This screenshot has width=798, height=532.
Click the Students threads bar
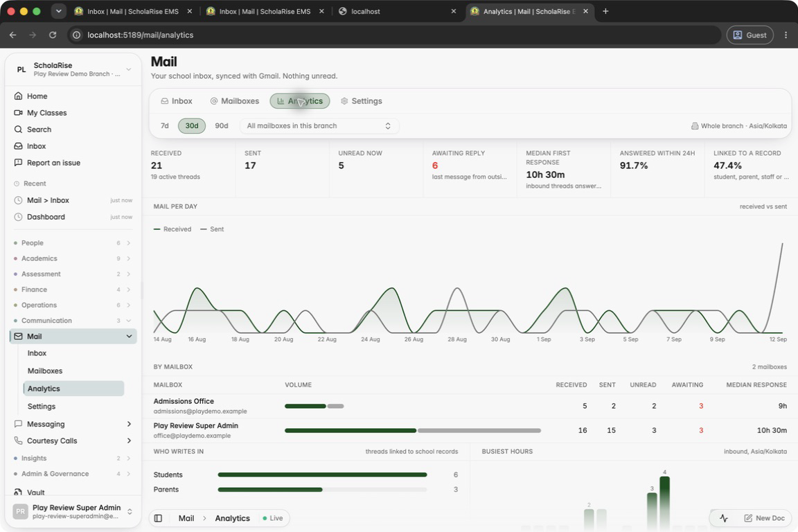click(322, 475)
